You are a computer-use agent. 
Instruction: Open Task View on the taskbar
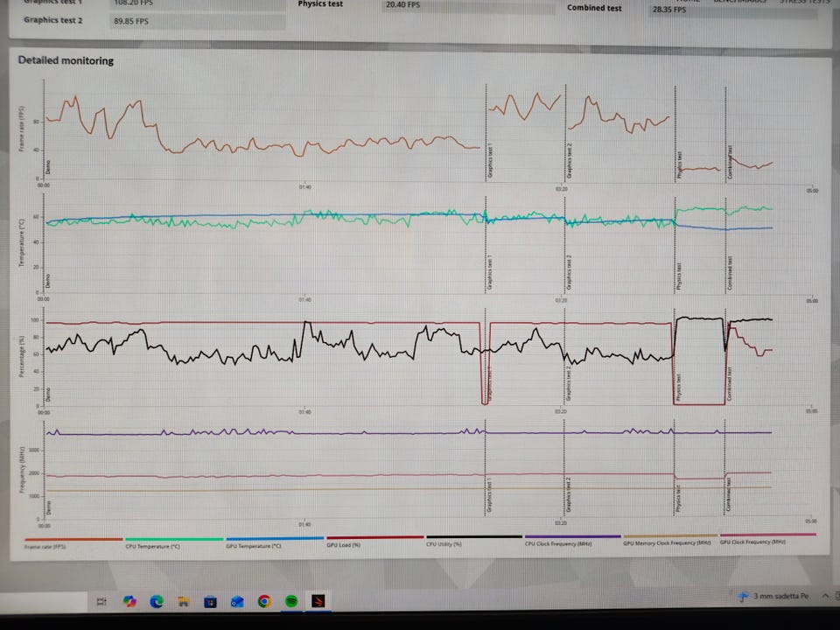coord(101,602)
